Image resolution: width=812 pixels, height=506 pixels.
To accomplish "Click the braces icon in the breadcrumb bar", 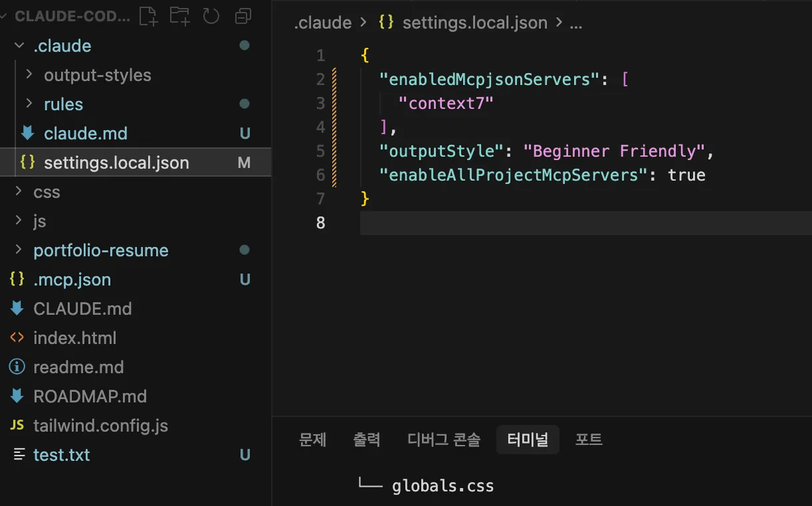I will (386, 23).
